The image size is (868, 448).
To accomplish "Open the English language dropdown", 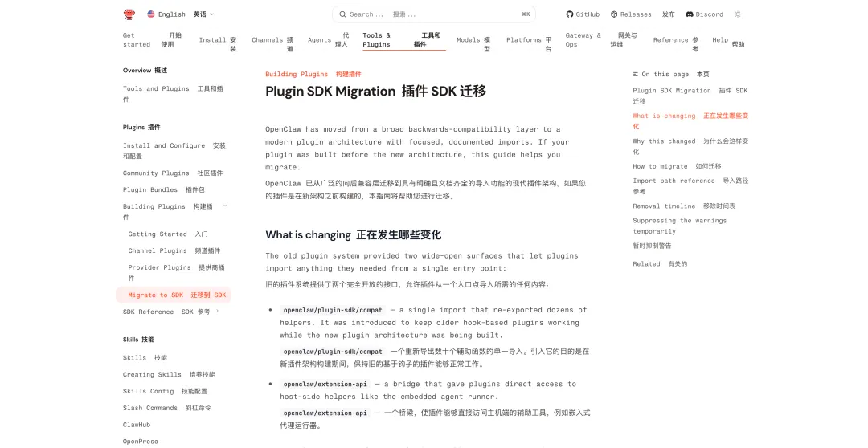I will tap(181, 14).
